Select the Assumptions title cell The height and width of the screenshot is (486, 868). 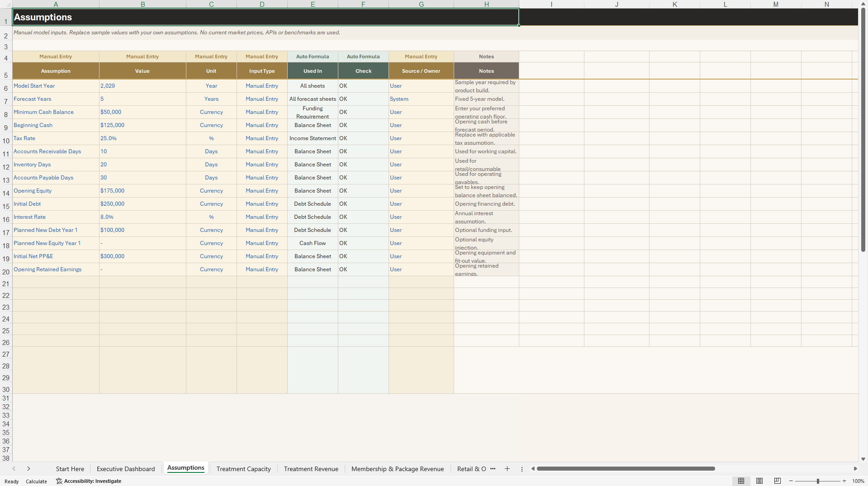pos(266,17)
